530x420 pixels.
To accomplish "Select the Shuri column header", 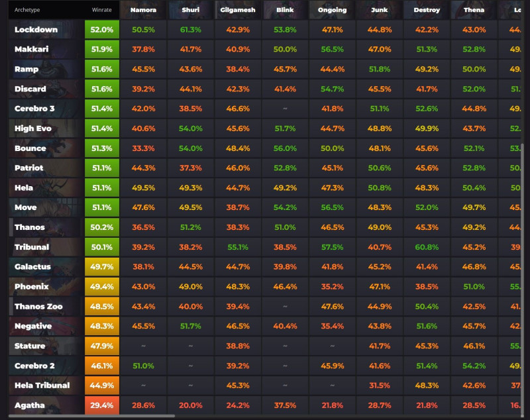I will (x=191, y=10).
